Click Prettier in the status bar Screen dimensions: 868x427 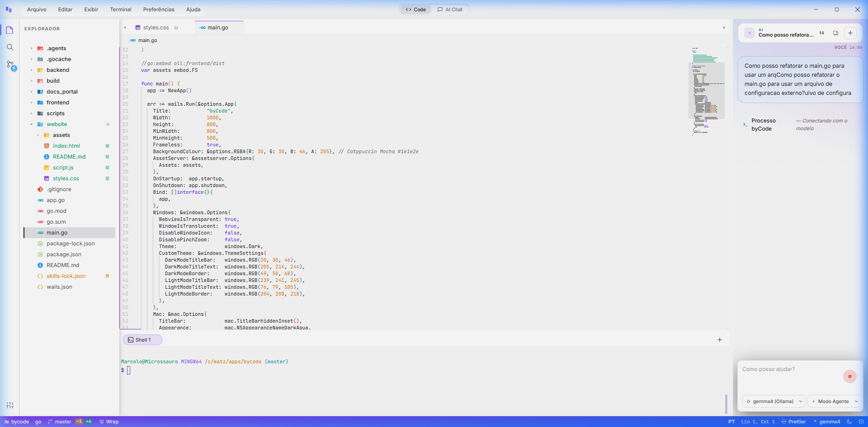coord(794,422)
